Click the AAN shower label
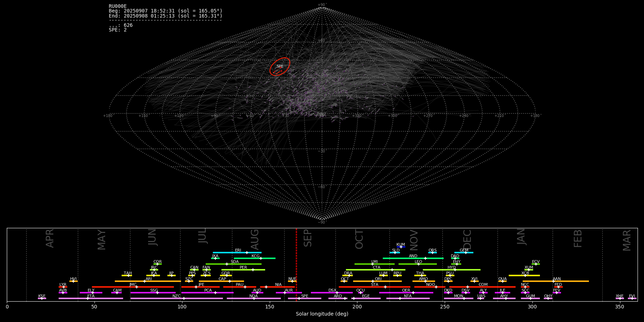Image resolution: width=644 pixels, height=322 pixels. [557, 279]
